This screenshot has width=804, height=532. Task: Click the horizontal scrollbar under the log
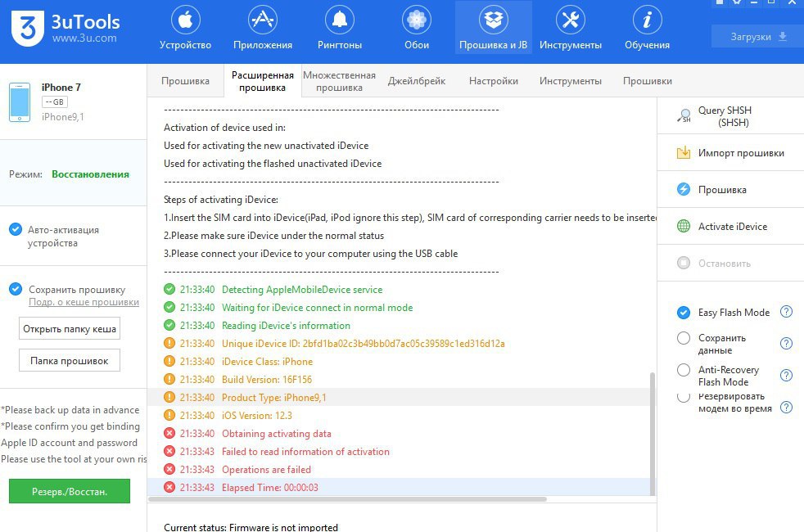point(348,498)
